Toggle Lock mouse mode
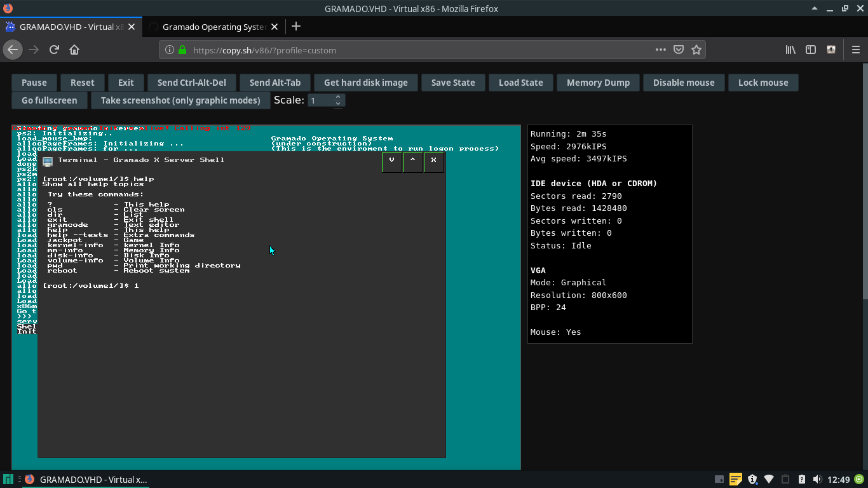The width and height of the screenshot is (868, 488). 763,82
